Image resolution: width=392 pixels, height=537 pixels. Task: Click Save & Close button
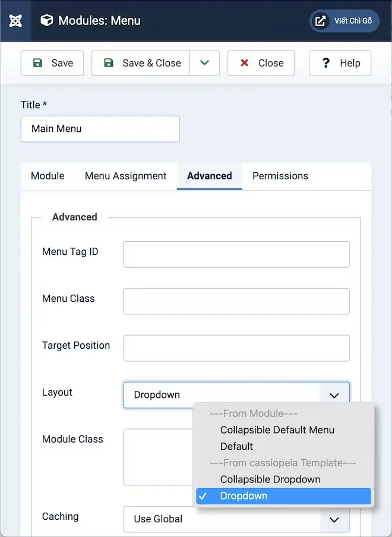click(141, 63)
